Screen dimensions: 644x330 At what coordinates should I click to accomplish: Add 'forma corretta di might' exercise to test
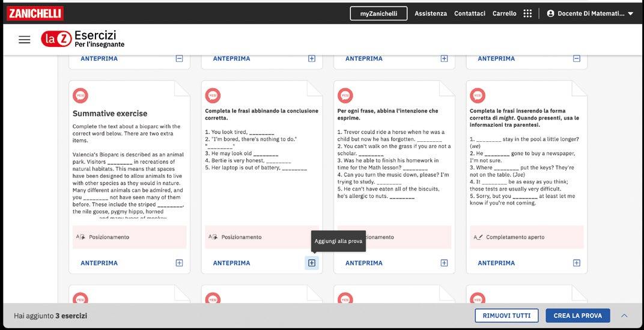coord(577,263)
